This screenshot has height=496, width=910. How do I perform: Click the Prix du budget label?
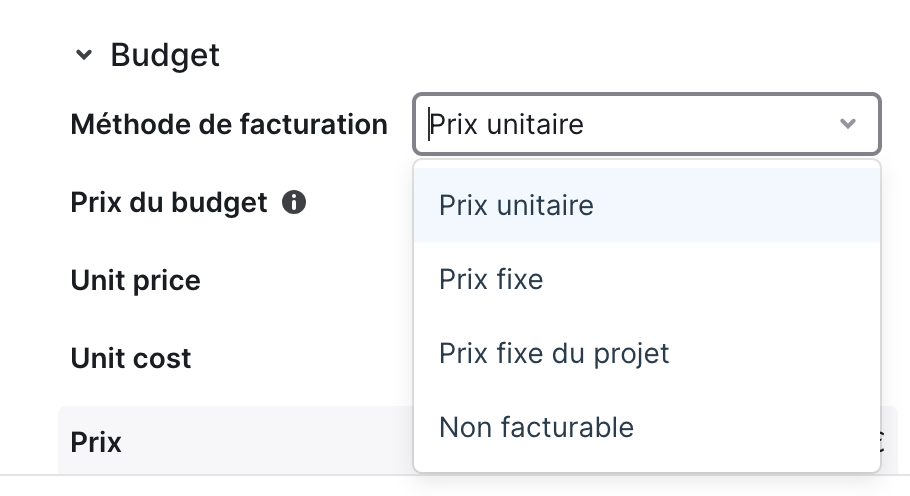pos(169,202)
